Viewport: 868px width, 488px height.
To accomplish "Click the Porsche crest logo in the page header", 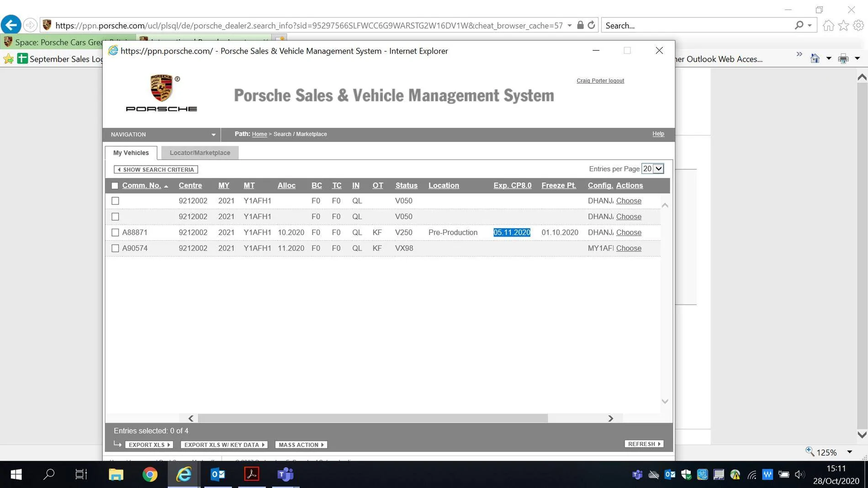I will (x=161, y=88).
